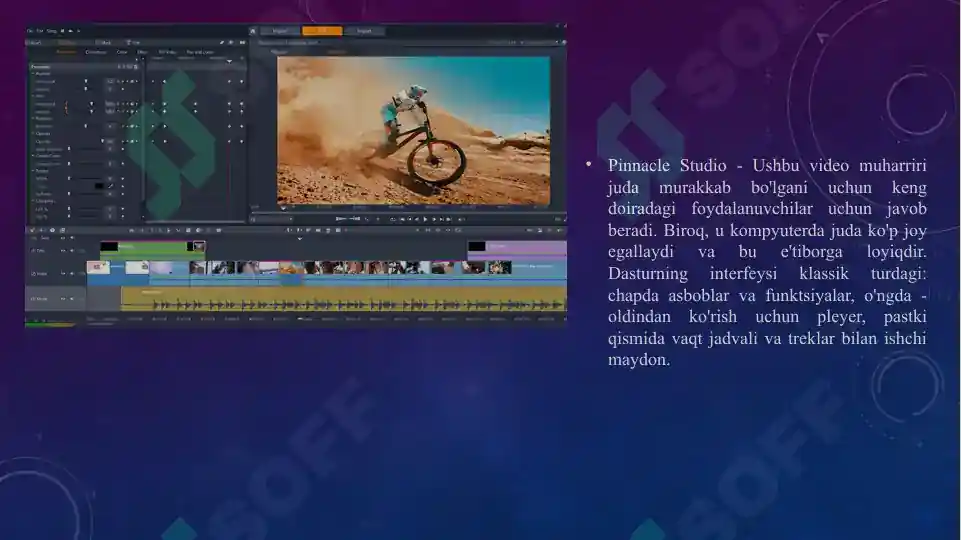Open the Export tab
The width and height of the screenshot is (961, 540).
coord(364,31)
